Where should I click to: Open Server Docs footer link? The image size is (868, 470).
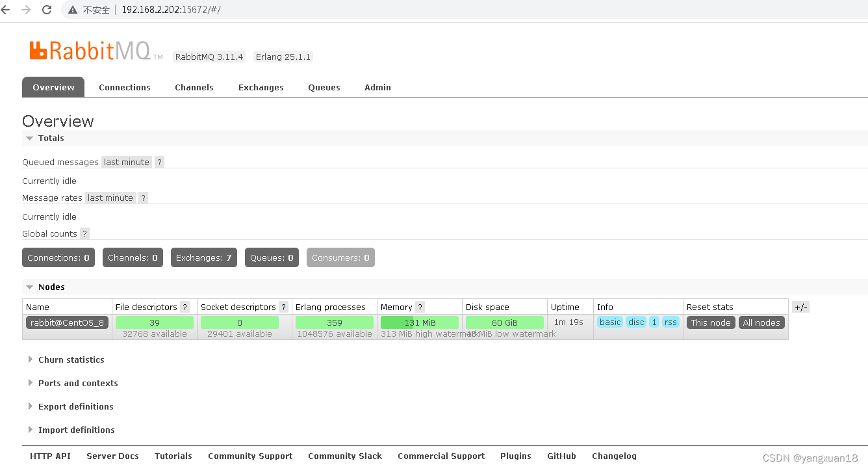point(112,456)
